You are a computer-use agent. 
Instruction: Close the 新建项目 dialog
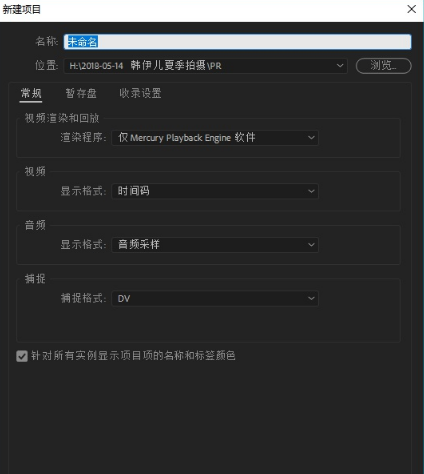click(x=412, y=9)
